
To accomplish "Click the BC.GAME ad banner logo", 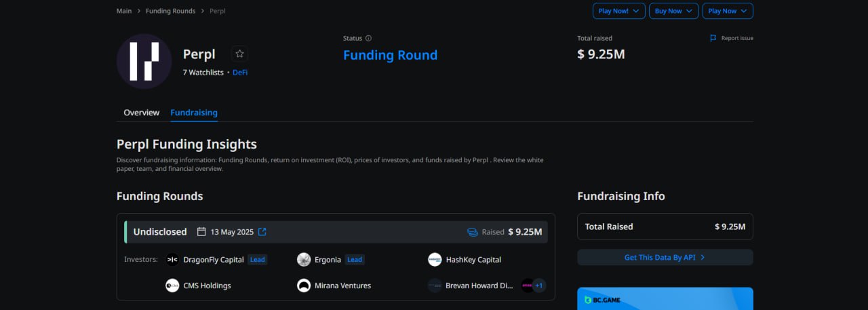I will tap(603, 300).
